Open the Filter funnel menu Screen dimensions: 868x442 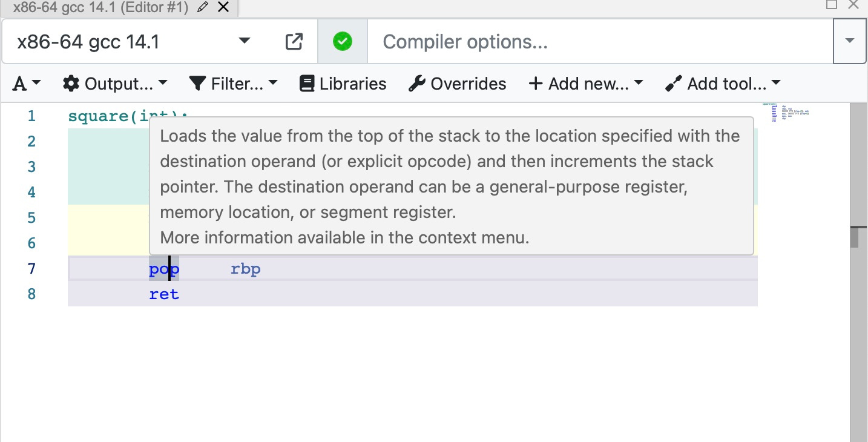pos(233,84)
